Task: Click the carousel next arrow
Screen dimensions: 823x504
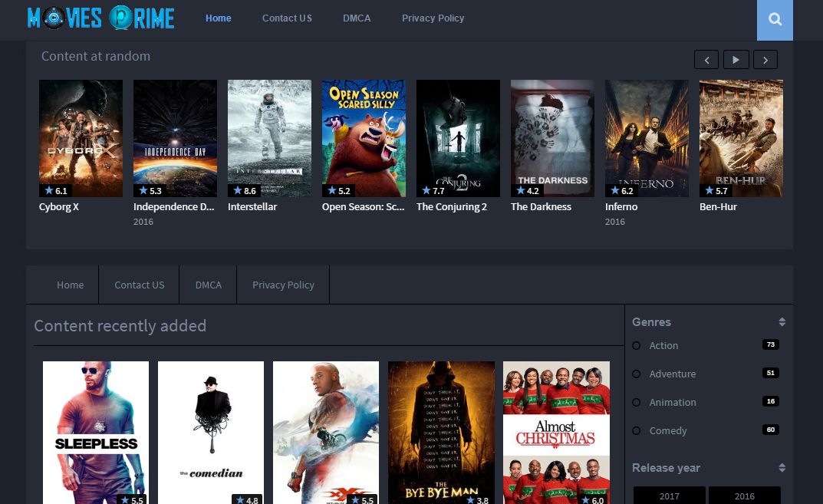Action: [x=765, y=59]
